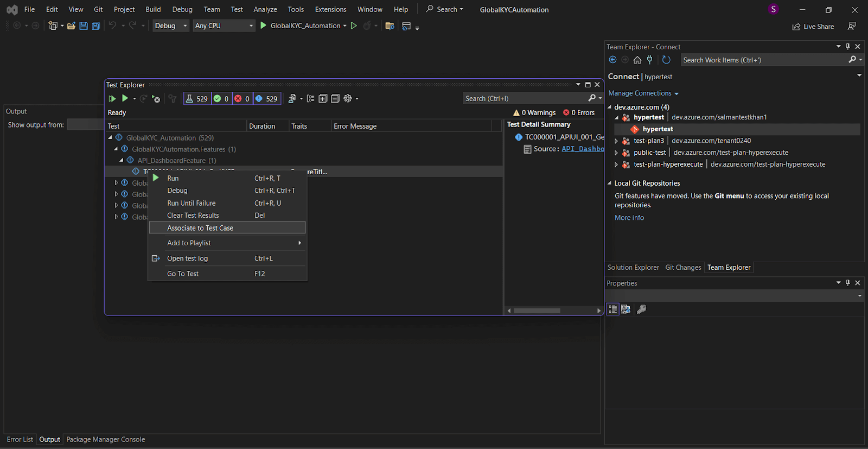Toggle failed tests filter showing 0
868x449 pixels.
(x=242, y=99)
